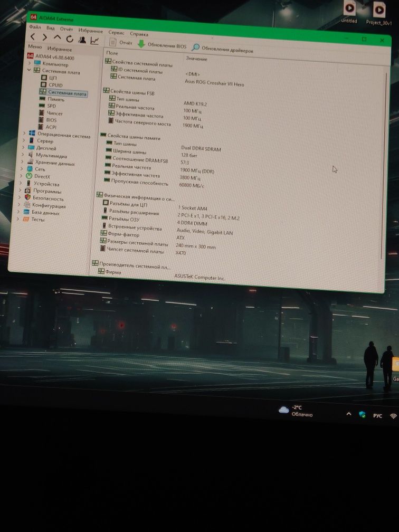Expand the Компьютер tree node
This screenshot has width=399, height=532.
30,63
